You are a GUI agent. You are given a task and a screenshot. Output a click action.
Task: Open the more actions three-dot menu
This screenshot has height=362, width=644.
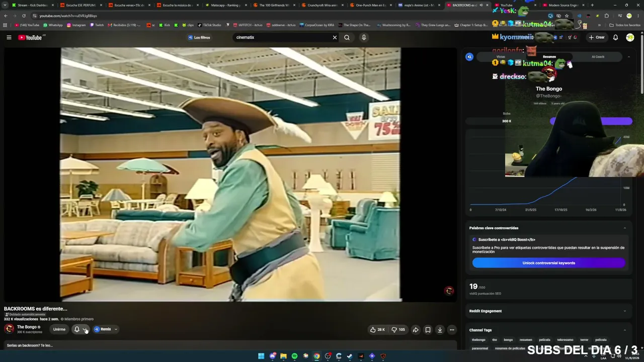click(x=452, y=330)
